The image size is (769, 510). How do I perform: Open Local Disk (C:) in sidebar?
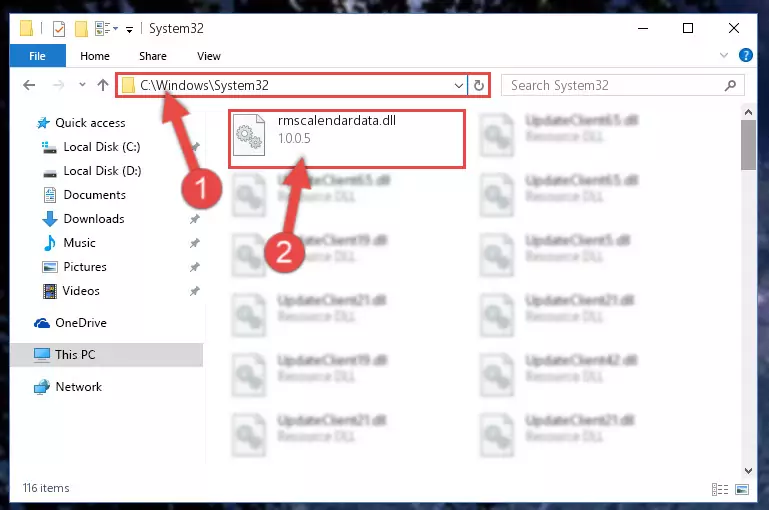pyautogui.click(x=91, y=147)
